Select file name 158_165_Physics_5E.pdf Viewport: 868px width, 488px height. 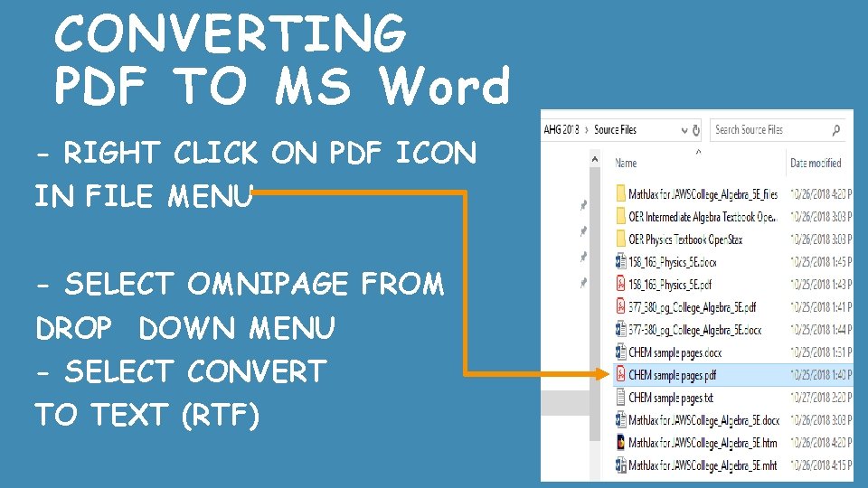(670, 285)
